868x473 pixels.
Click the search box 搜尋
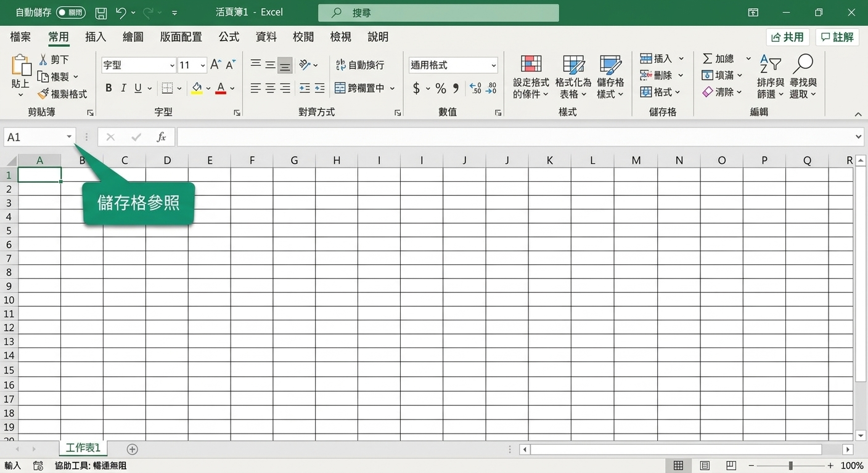(438, 12)
